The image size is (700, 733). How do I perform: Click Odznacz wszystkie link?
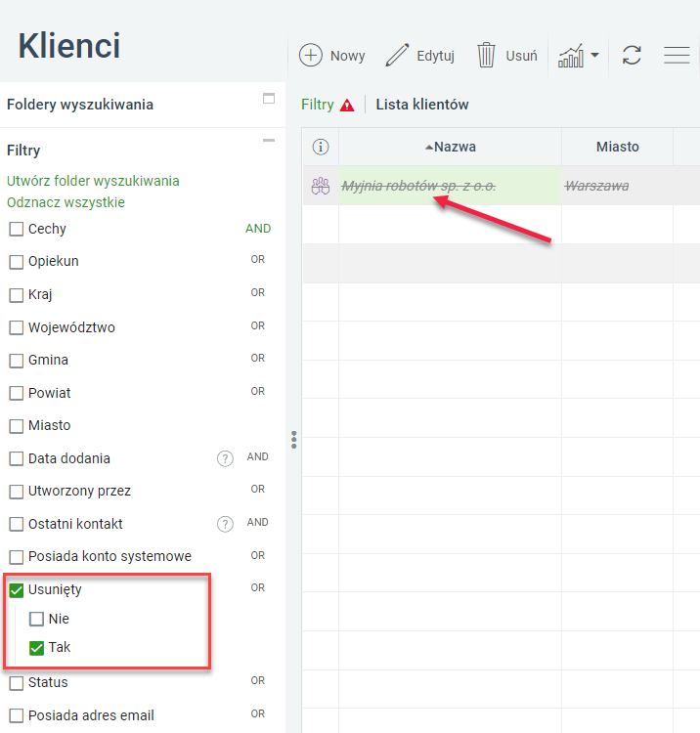66,202
